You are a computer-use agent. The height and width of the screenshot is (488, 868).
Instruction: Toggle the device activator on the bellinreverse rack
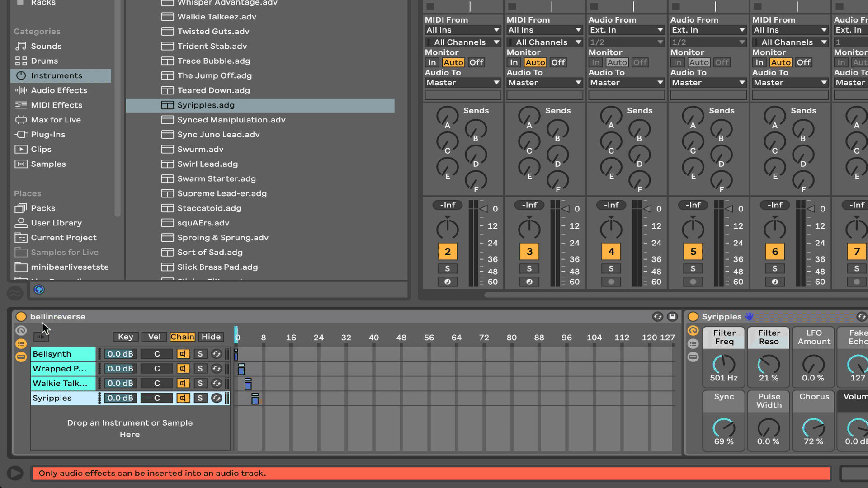point(21,317)
